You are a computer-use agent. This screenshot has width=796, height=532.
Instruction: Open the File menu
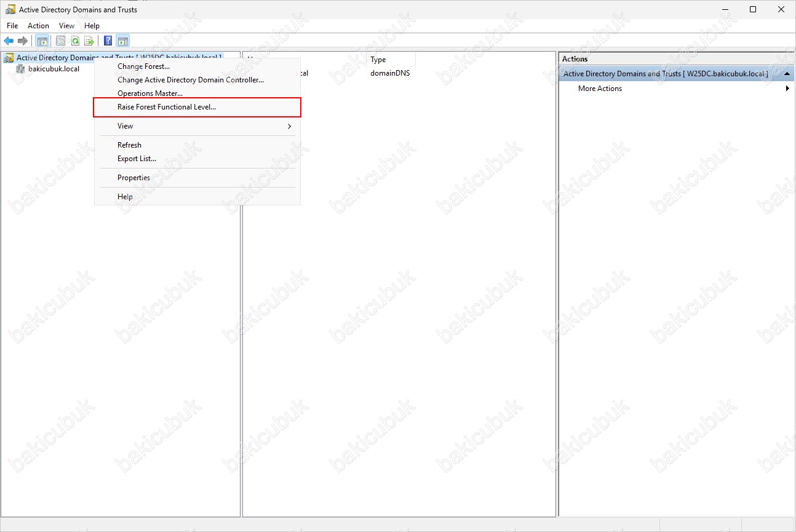point(12,26)
